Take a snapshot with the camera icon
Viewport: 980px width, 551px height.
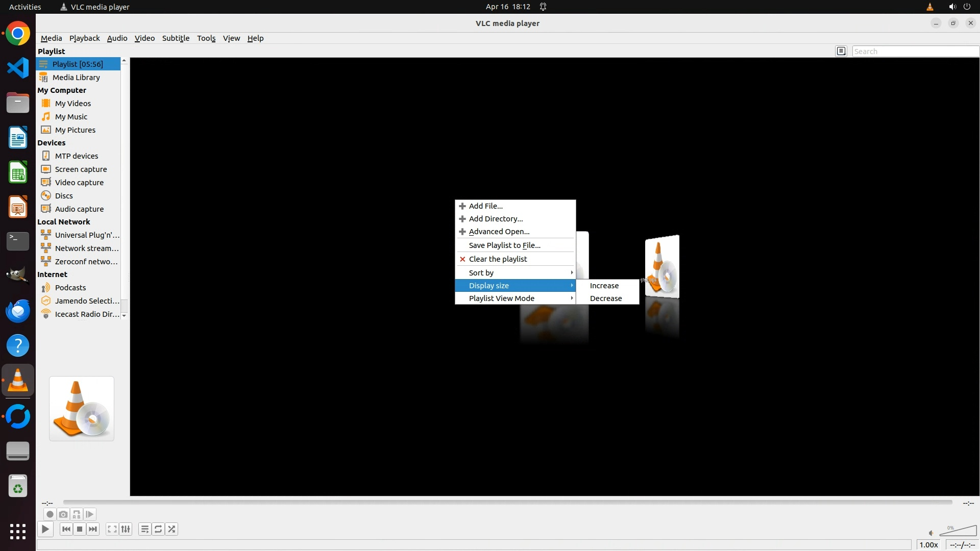coord(63,514)
